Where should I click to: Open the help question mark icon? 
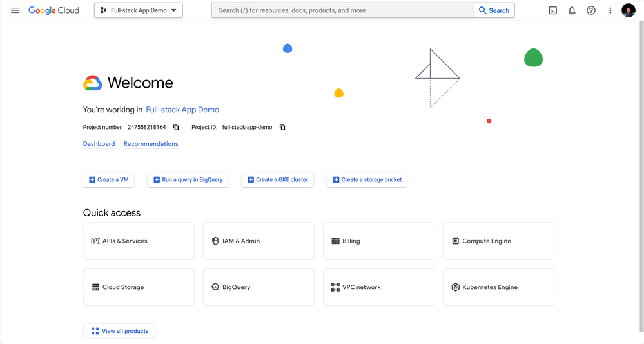tap(590, 11)
